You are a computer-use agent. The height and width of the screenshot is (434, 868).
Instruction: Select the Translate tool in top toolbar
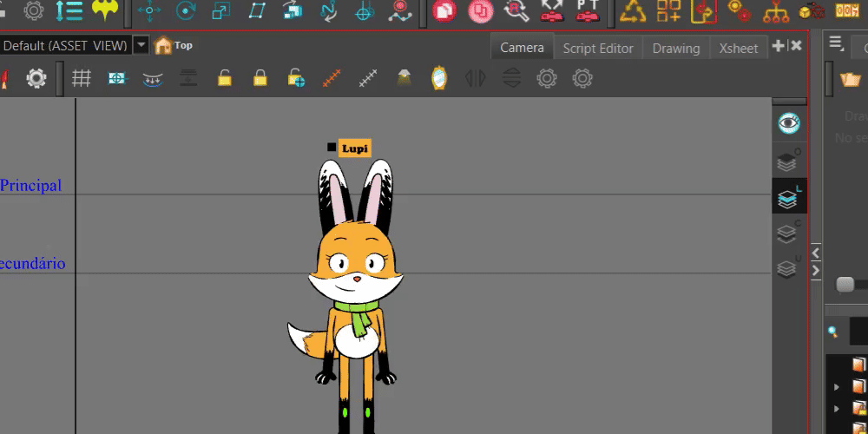(150, 11)
